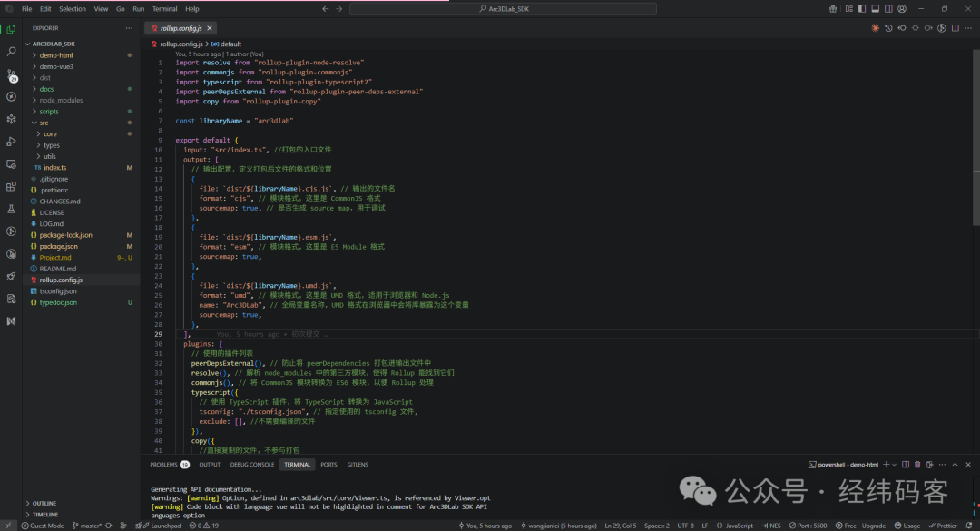Click Free - Upgrade in status bar

coord(860,526)
